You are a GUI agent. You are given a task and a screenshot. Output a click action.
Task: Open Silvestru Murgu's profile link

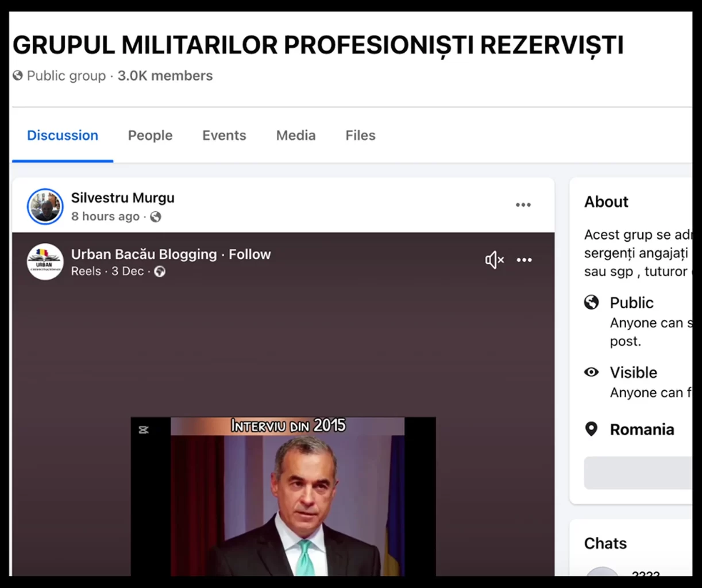coord(122,198)
